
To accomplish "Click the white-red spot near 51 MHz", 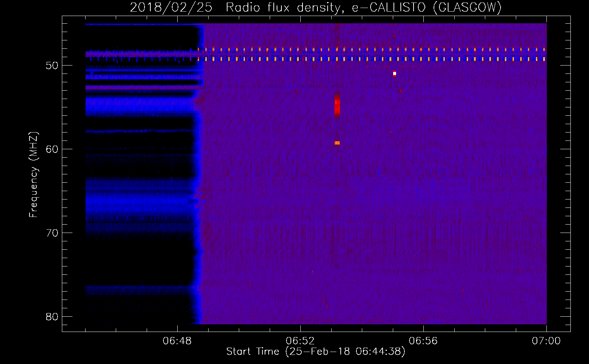I will pyautogui.click(x=394, y=74).
